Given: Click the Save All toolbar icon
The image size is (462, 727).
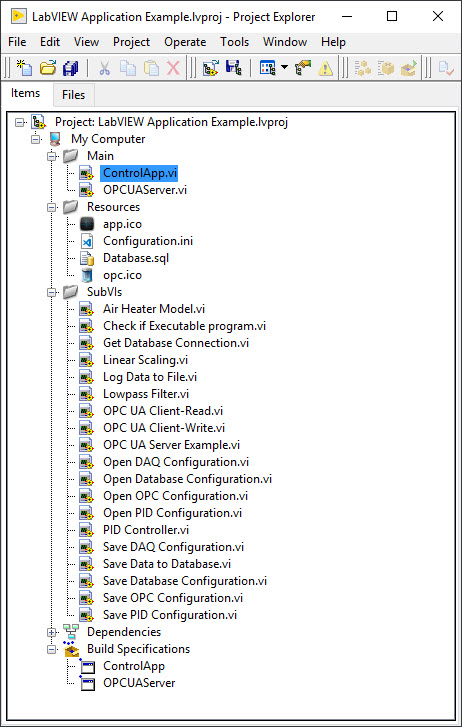Looking at the screenshot, I should (x=71, y=68).
